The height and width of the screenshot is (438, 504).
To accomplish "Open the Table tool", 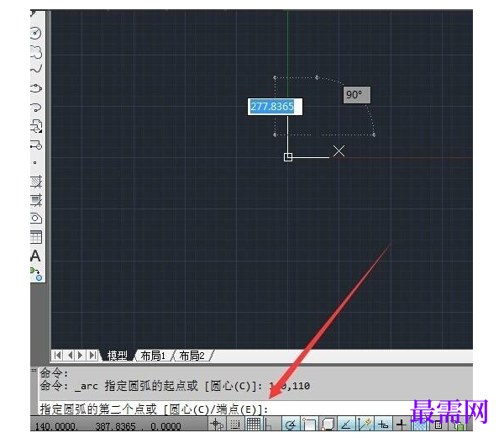I will tap(36, 237).
